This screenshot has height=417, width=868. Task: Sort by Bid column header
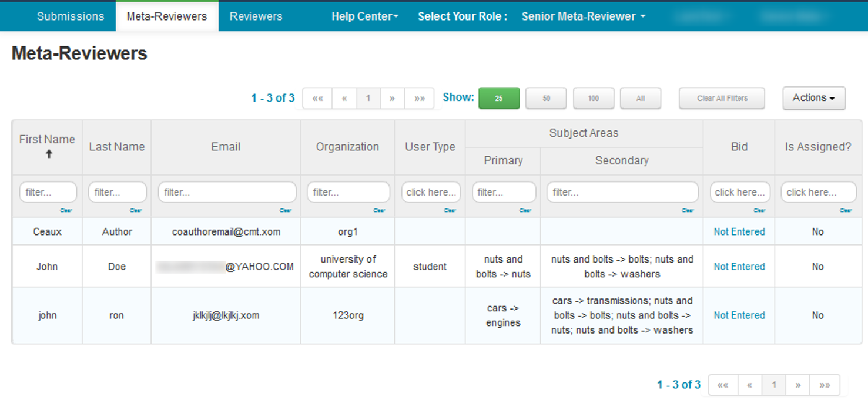[x=739, y=147]
